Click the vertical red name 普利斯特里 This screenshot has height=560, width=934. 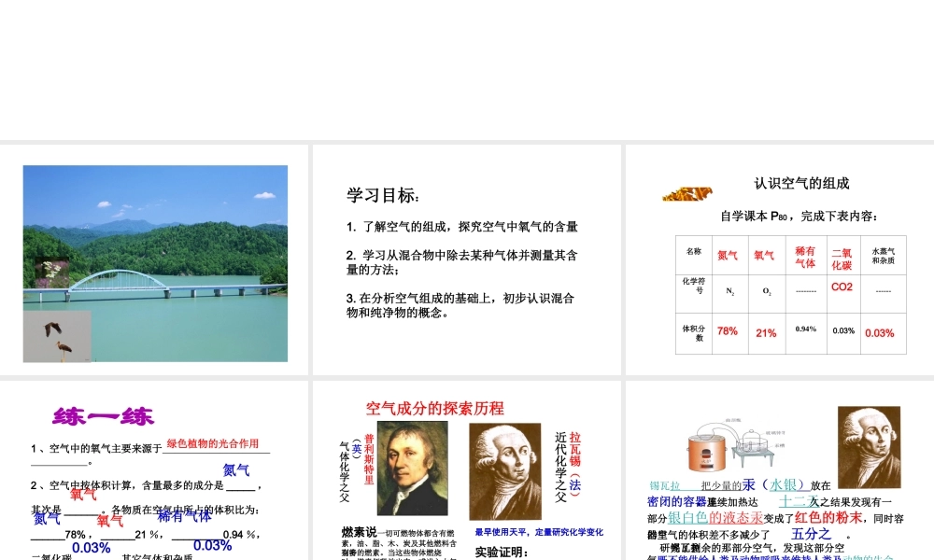369,460
